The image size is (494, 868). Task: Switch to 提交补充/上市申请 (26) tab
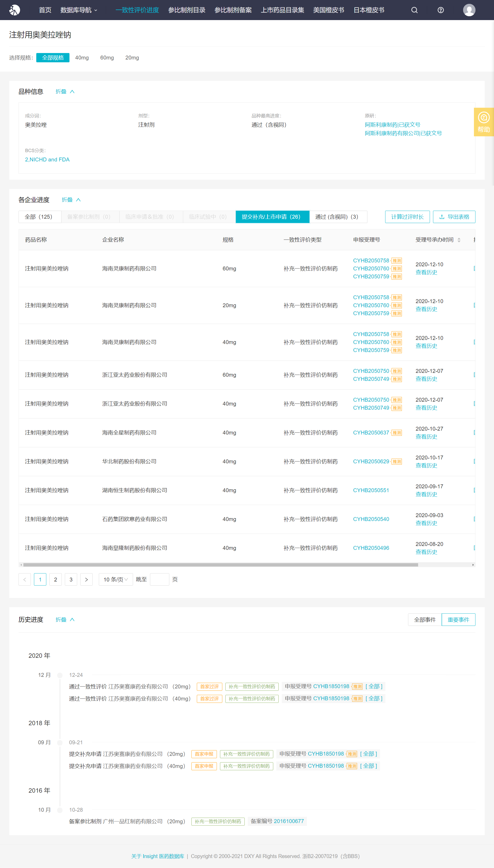point(272,216)
